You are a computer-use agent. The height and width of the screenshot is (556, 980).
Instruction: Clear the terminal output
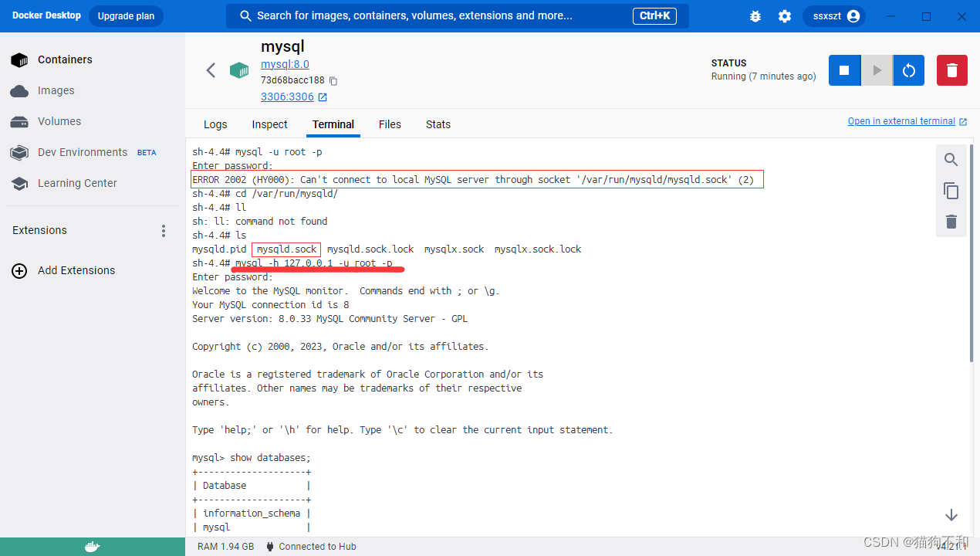click(x=951, y=222)
